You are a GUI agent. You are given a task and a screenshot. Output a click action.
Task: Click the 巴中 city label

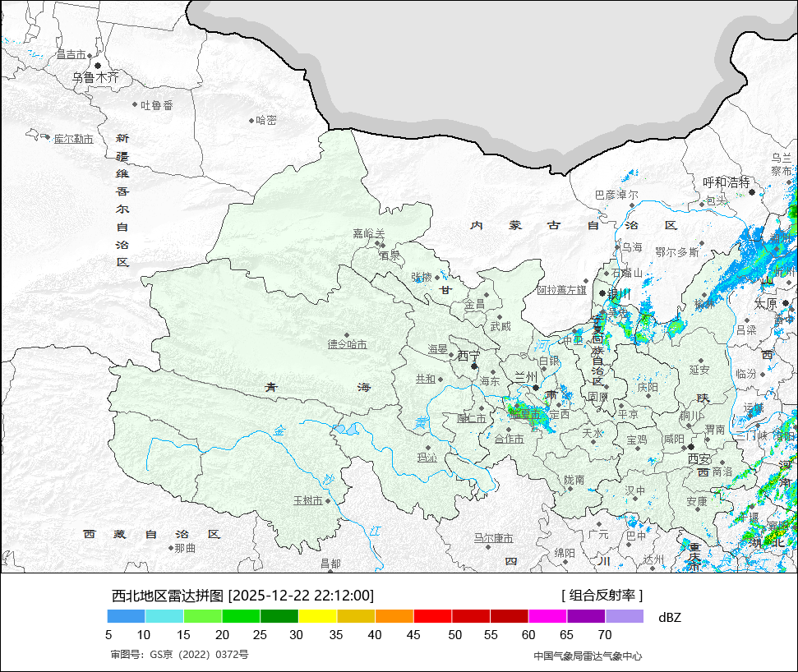[x=636, y=536]
